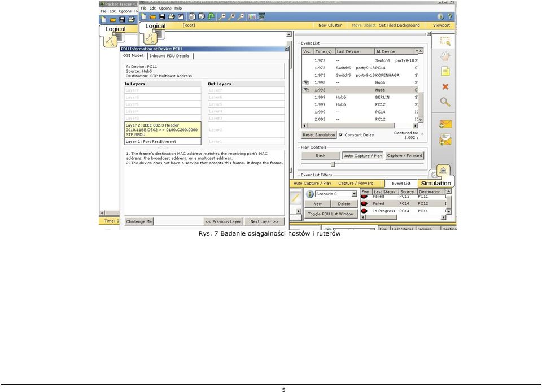The image size is (542, 392).
Task: Click down arrow of Event List vertical scrollbar
Action: tap(421, 120)
